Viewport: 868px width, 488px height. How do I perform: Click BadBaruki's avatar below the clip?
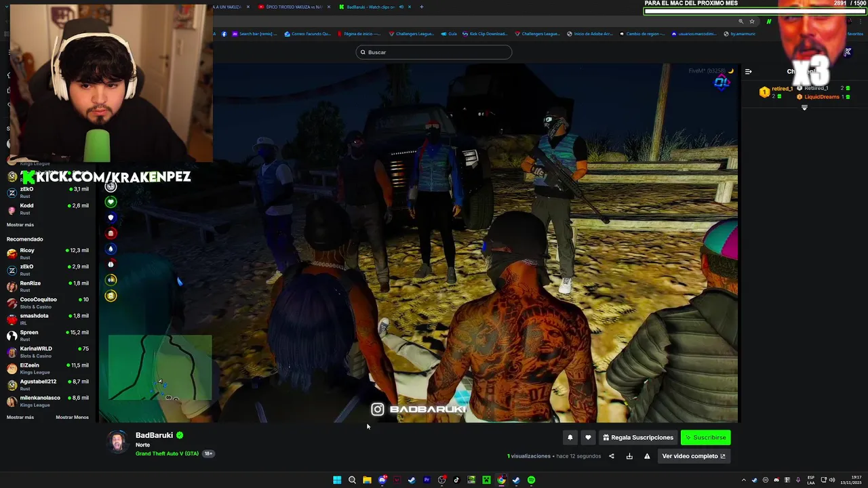(118, 442)
